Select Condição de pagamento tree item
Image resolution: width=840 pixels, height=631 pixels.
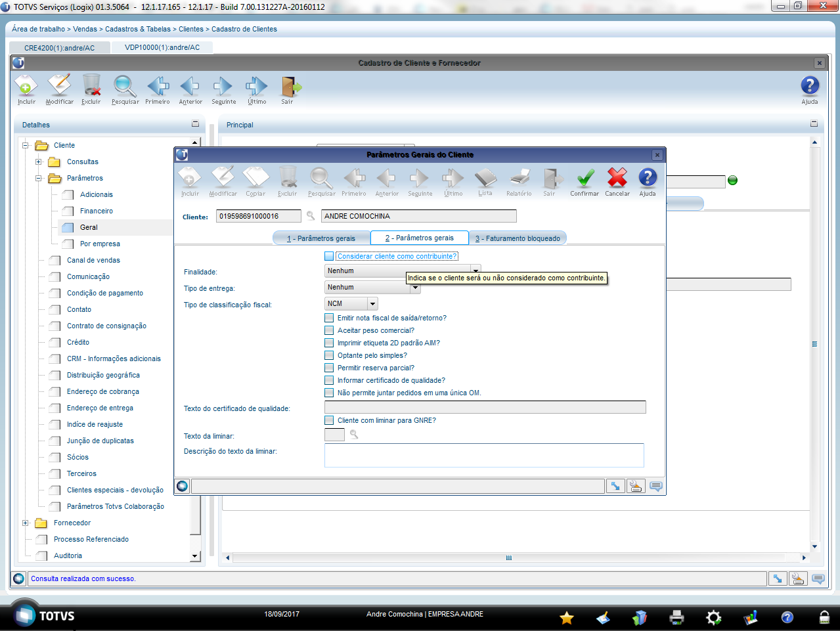(x=105, y=293)
